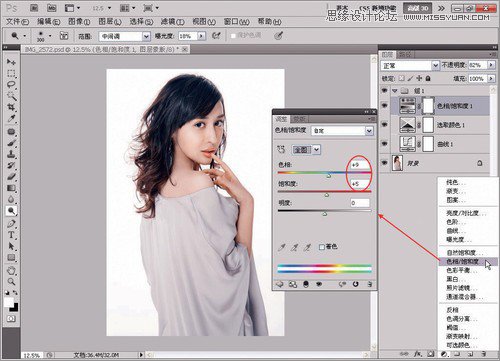The height and width of the screenshot is (361, 500).
Task: Collapse the 组 1 layer group
Action: coord(395,90)
